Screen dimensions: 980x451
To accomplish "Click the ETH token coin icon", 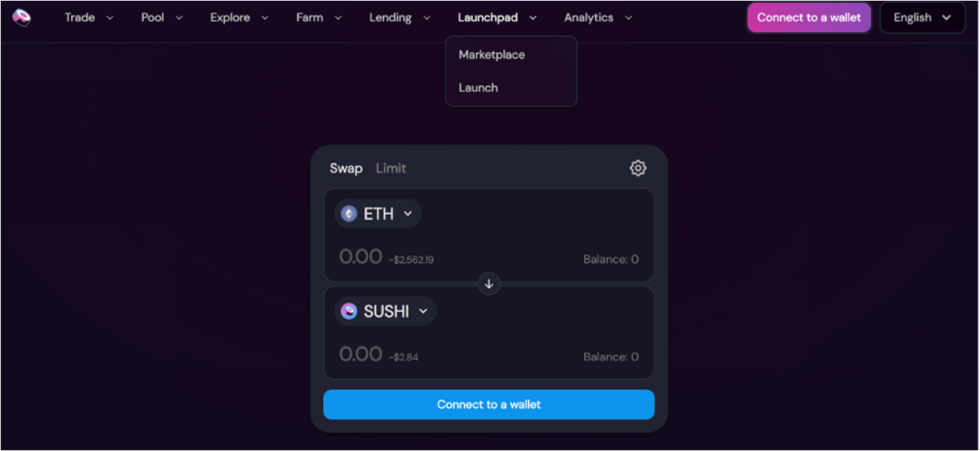I will point(349,214).
